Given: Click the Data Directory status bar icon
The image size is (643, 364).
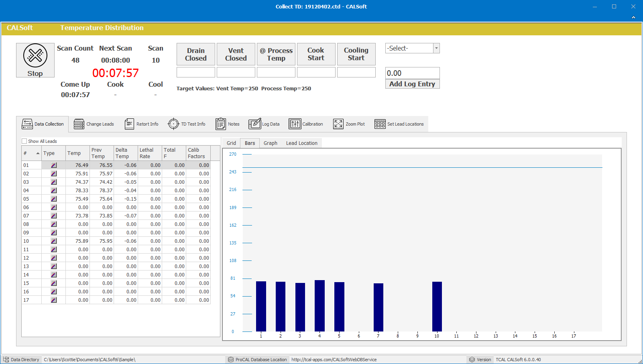Looking at the screenshot, I should pyautogui.click(x=6, y=360).
